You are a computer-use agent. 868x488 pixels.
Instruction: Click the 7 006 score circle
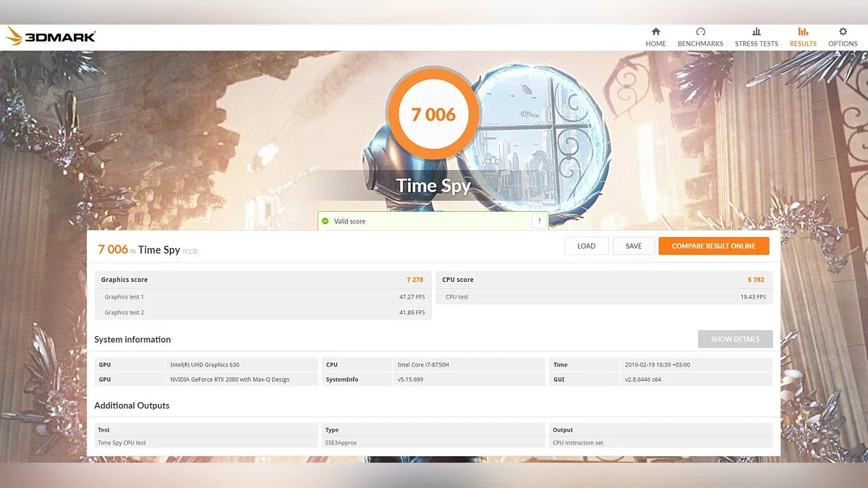click(433, 114)
